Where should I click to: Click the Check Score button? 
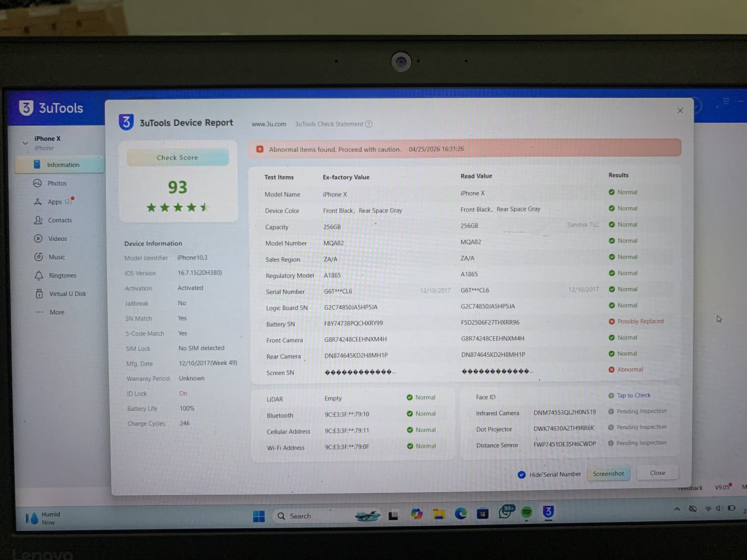click(x=177, y=157)
